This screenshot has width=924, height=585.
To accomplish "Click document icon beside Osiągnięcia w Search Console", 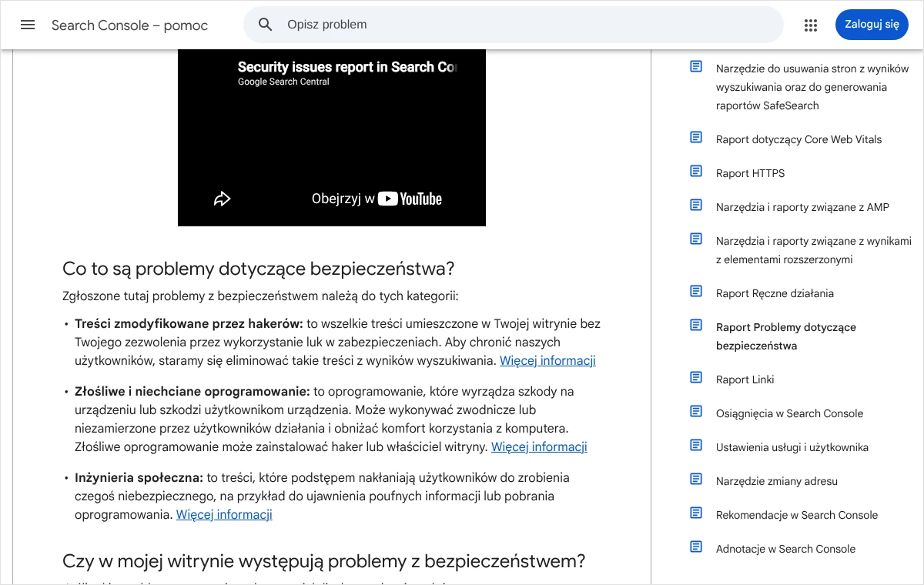I will (696, 412).
